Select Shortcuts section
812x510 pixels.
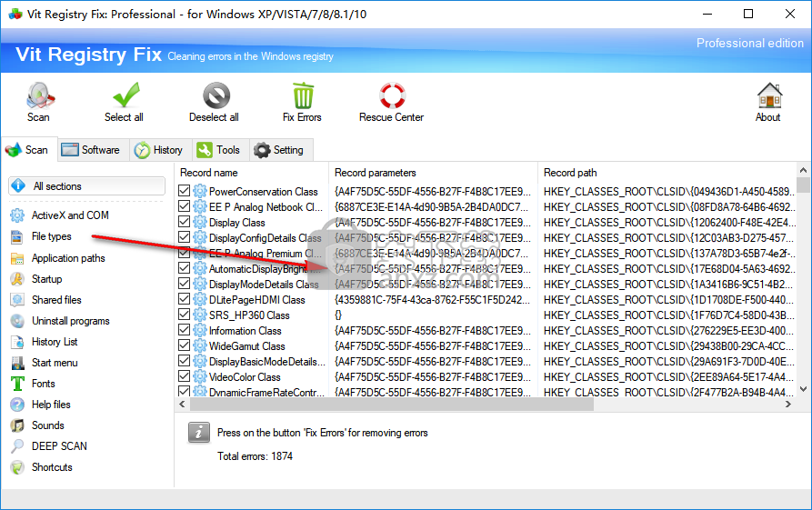(x=52, y=467)
